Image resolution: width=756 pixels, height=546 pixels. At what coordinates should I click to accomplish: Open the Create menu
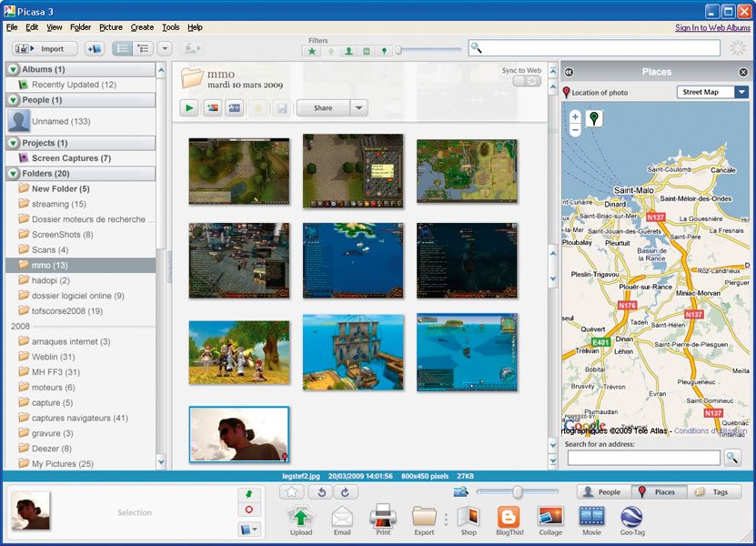[x=142, y=27]
